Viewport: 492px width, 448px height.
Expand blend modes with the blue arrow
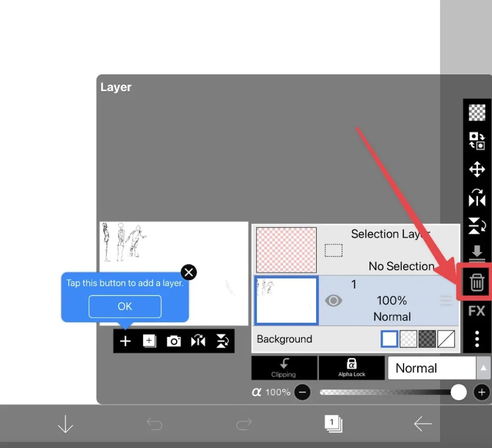coord(483,368)
